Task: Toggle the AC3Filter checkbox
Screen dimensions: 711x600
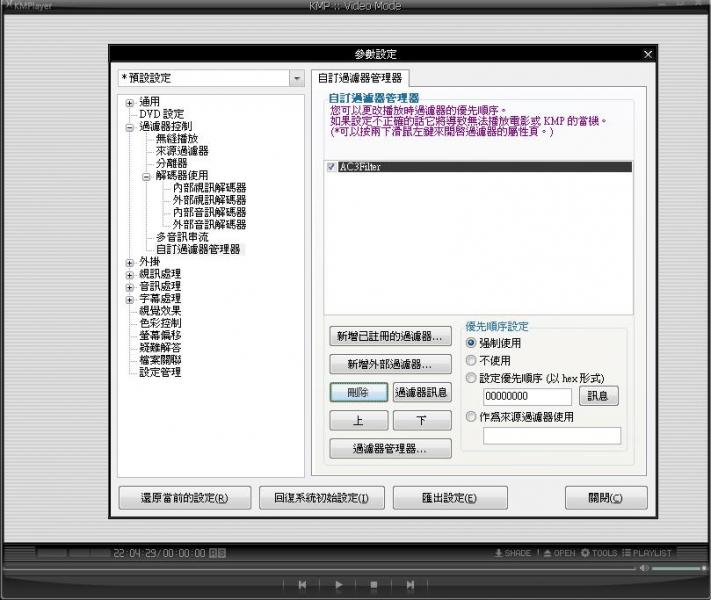Action: pos(331,167)
